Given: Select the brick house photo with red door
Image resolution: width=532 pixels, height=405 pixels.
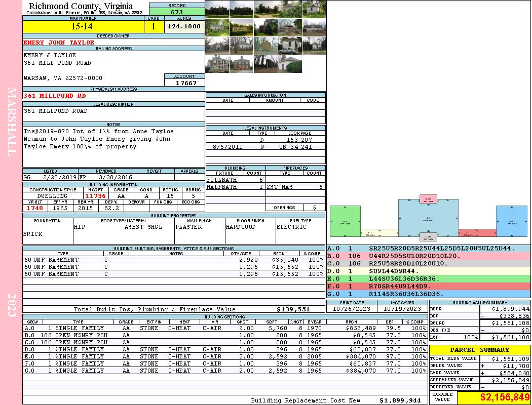Looking at the screenshot, I should (x=241, y=64).
